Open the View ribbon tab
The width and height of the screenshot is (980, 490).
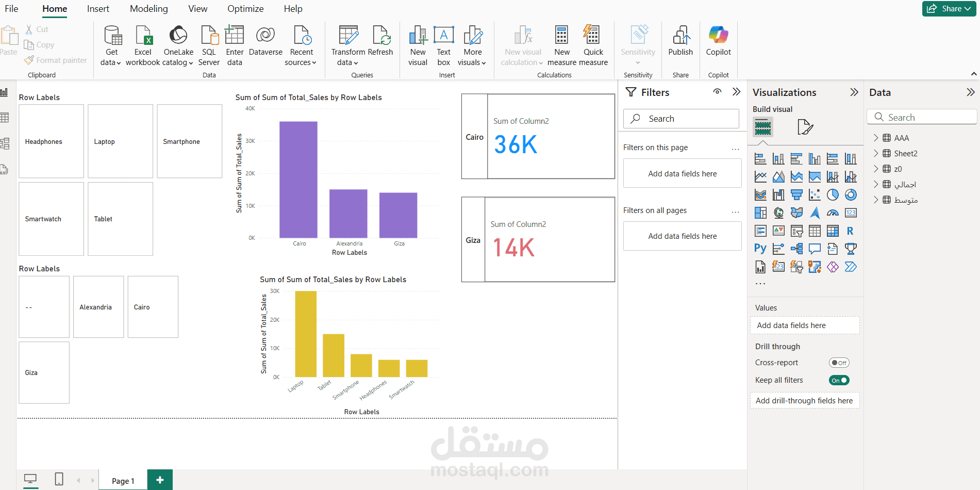pyautogui.click(x=197, y=9)
